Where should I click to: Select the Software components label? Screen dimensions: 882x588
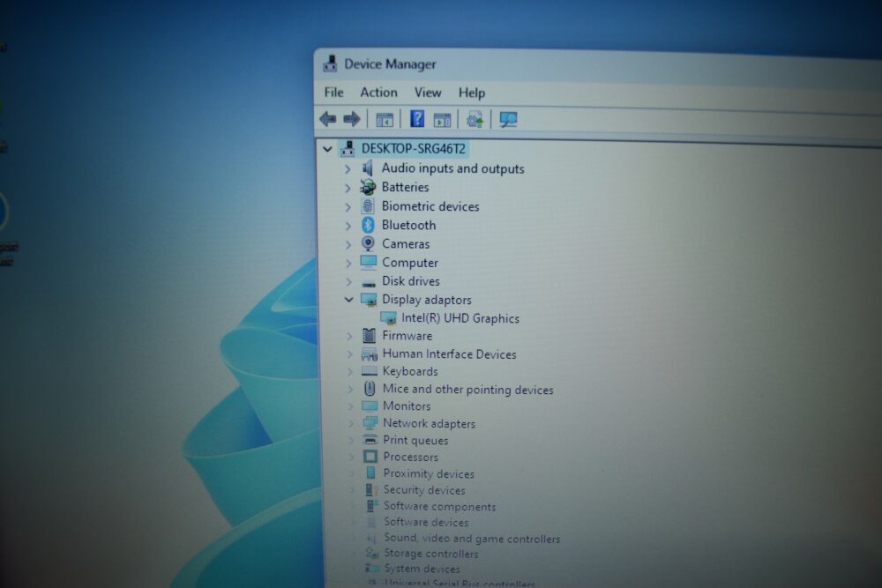click(x=439, y=507)
